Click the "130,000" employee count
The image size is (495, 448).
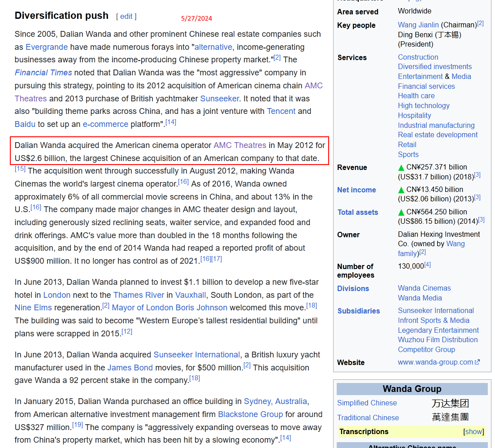411,266
